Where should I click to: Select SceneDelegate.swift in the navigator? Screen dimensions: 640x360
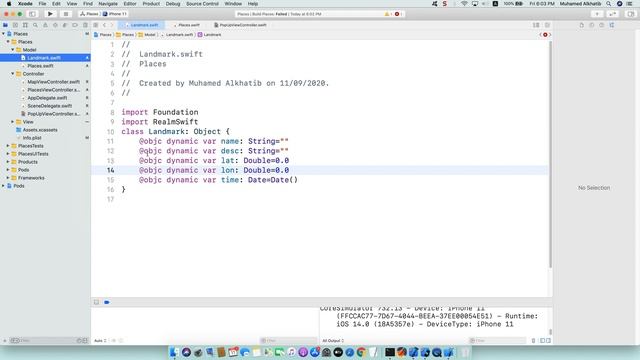pyautogui.click(x=49, y=106)
